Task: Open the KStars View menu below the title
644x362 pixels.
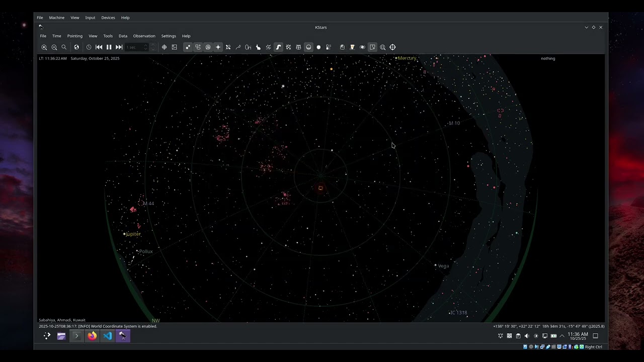Action: click(x=93, y=36)
